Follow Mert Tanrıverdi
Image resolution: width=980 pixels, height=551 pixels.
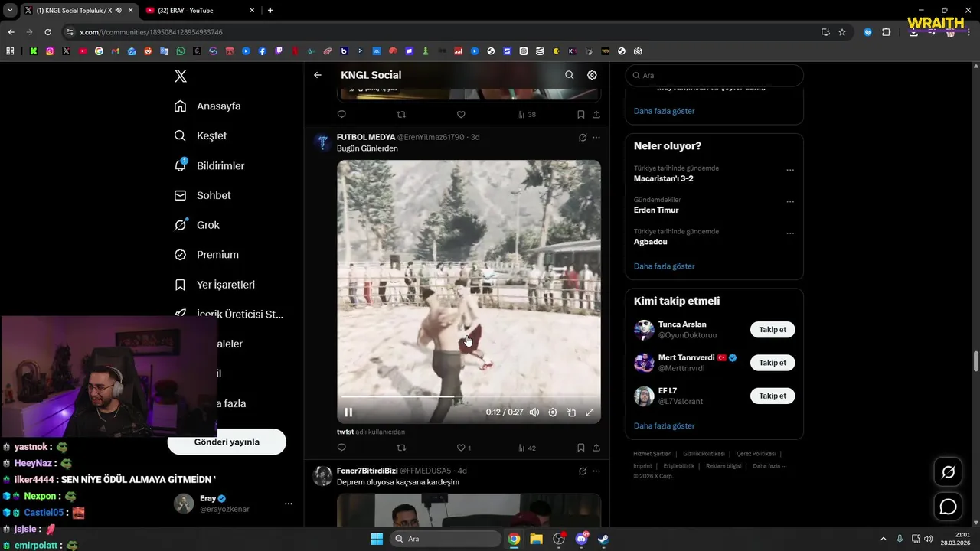[773, 363]
